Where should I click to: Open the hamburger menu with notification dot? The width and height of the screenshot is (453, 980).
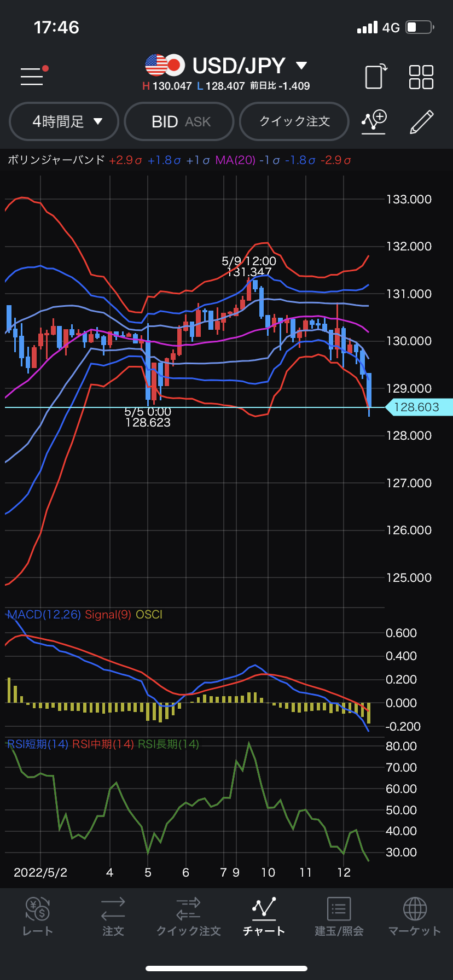[33, 76]
